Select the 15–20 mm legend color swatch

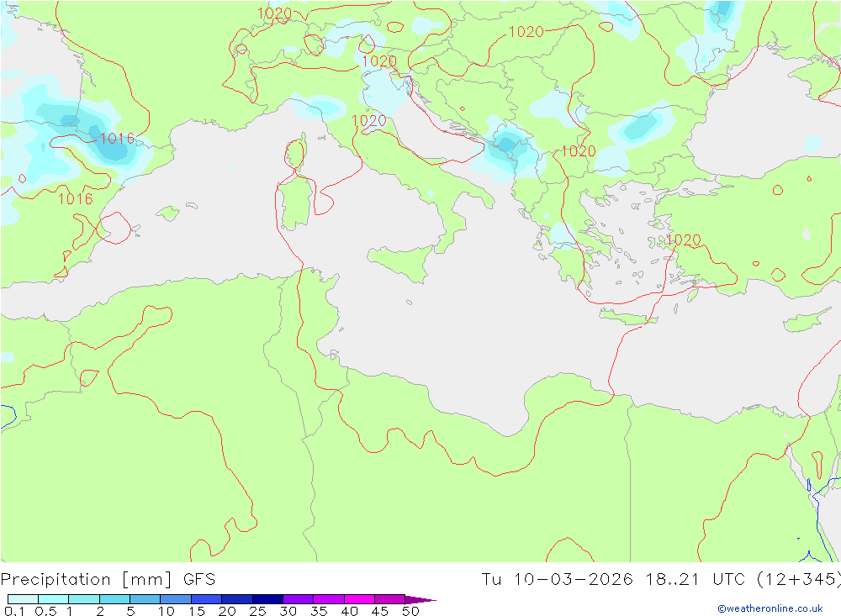206,599
